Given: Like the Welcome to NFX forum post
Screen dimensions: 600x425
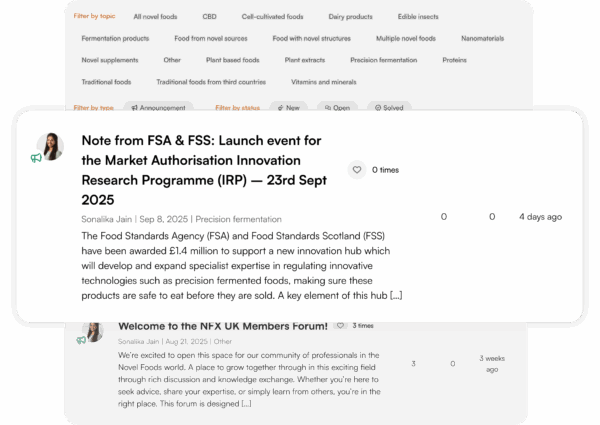Looking at the screenshot, I should pos(341,325).
